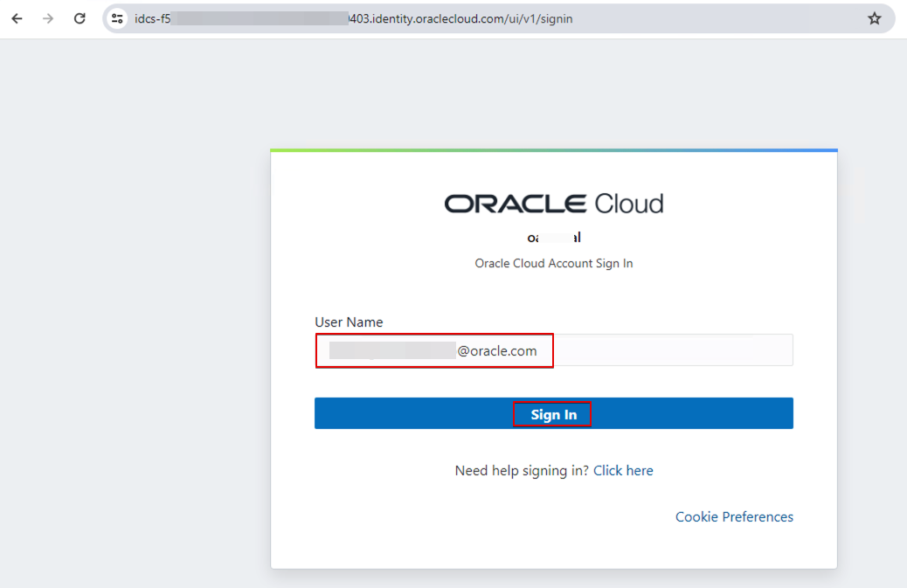907x588 pixels.
Task: Click the address bar URL
Action: [x=353, y=18]
